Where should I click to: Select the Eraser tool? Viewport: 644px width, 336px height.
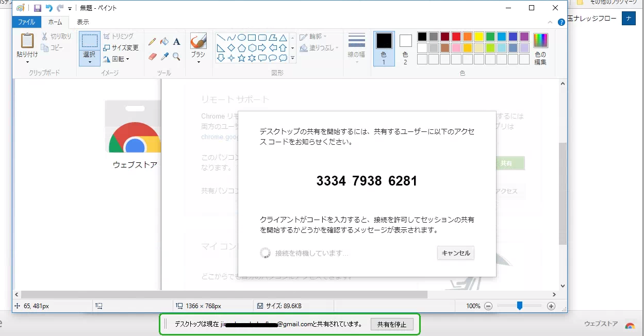coord(153,56)
